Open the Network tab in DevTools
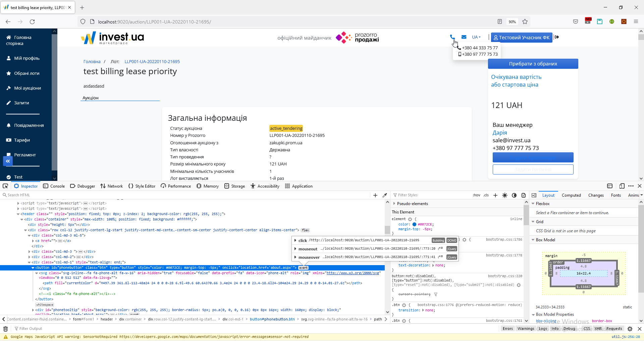 pos(112,186)
